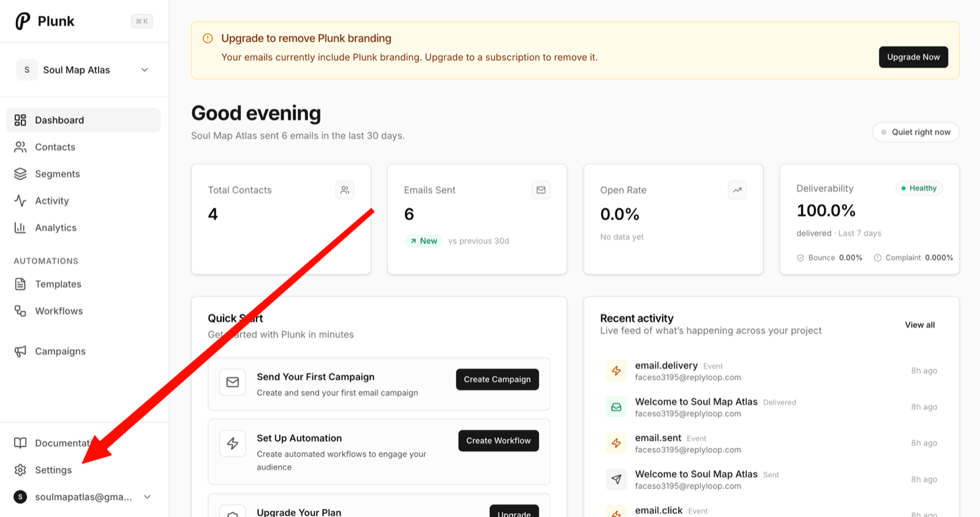980x517 pixels.
Task: Click the Campaigns megaphone icon
Action: point(20,352)
